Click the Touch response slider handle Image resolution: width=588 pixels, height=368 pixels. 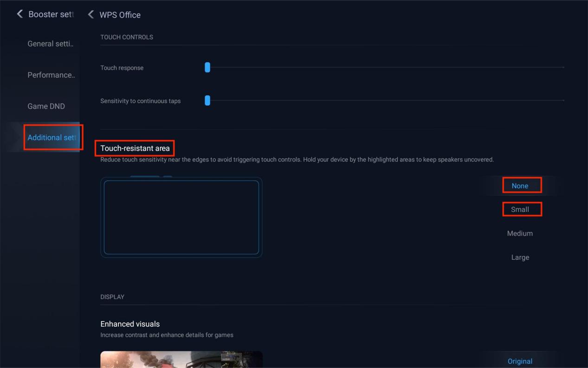pyautogui.click(x=207, y=68)
